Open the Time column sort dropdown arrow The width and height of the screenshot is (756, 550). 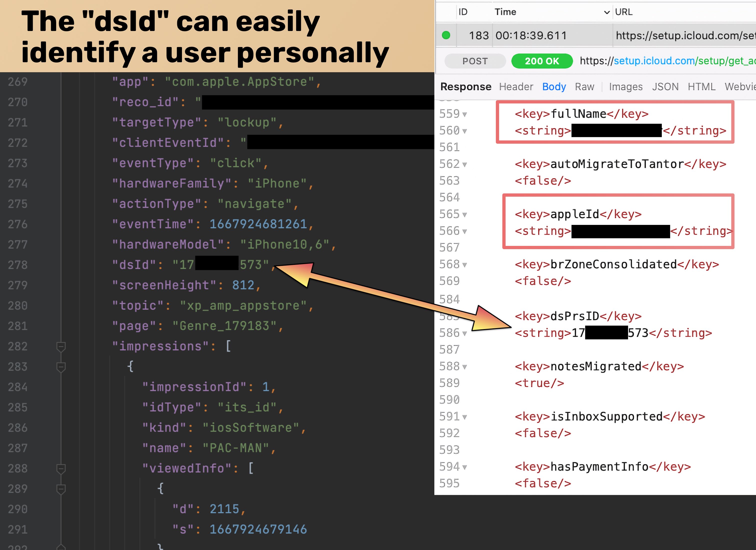(607, 12)
